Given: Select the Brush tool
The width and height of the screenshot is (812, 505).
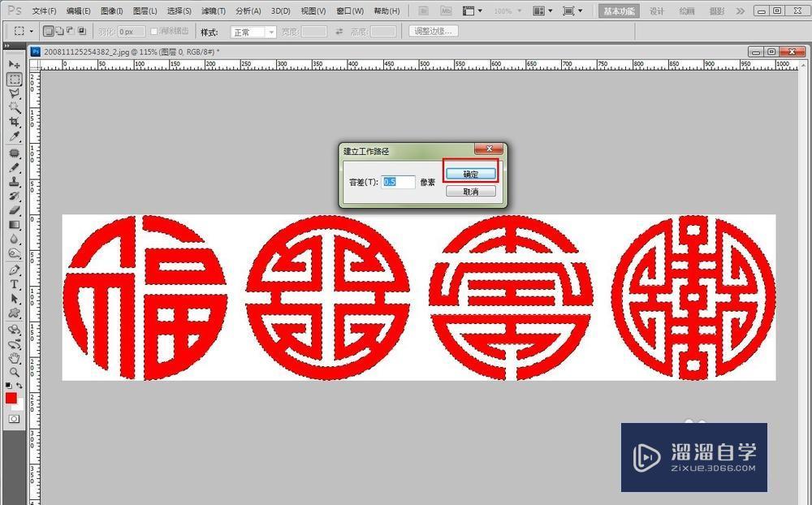Looking at the screenshot, I should (x=14, y=168).
